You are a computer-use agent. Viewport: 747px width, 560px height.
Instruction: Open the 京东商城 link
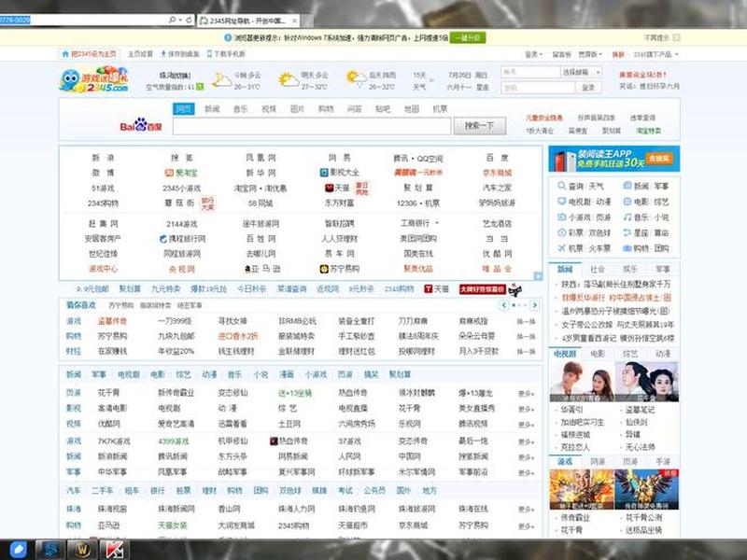(x=497, y=173)
